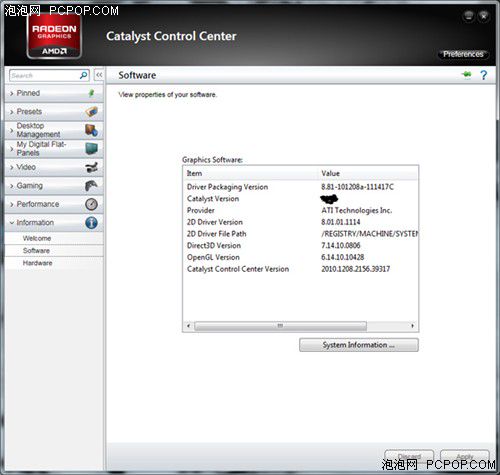This screenshot has width=500, height=475.
Task: Click the Apply button
Action: [465, 456]
